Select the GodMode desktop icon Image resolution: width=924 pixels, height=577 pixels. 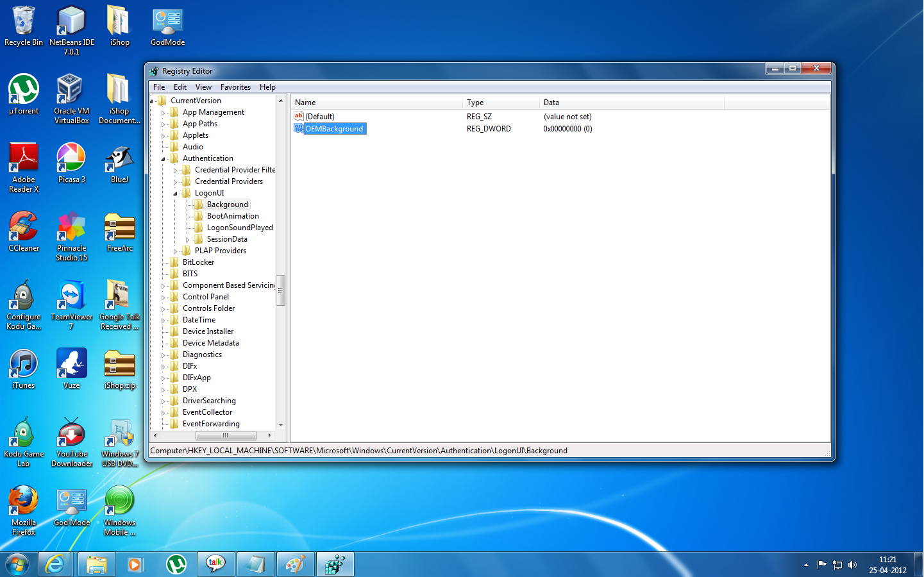pos(168,27)
